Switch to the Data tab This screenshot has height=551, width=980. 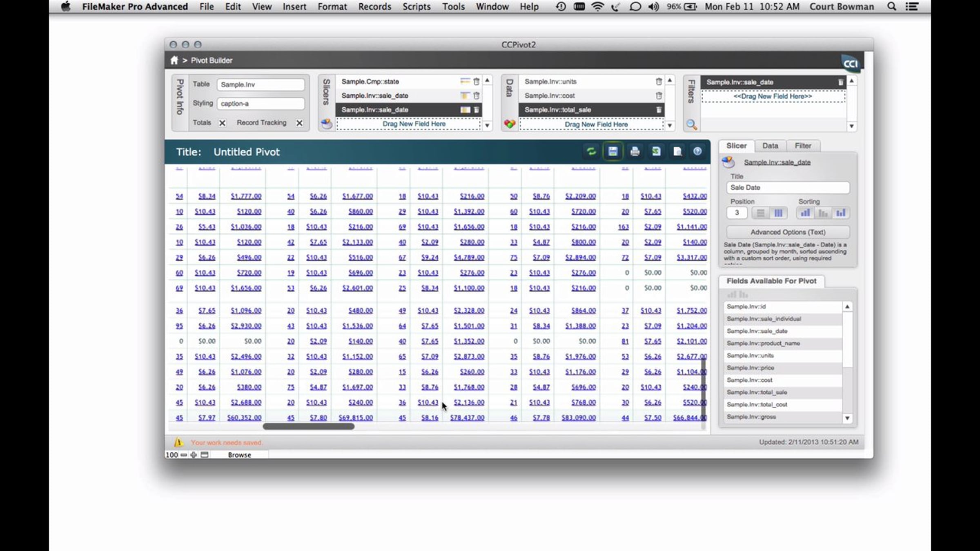pos(770,146)
